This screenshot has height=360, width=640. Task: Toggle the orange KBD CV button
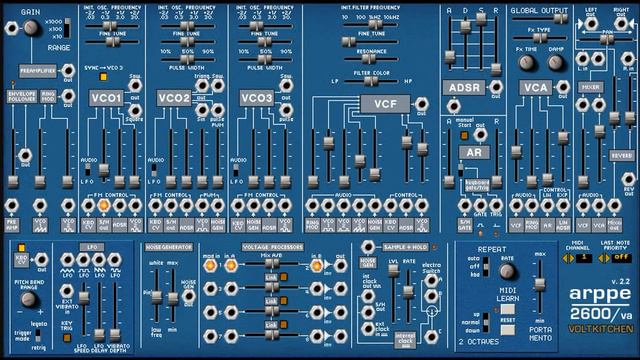[22, 248]
